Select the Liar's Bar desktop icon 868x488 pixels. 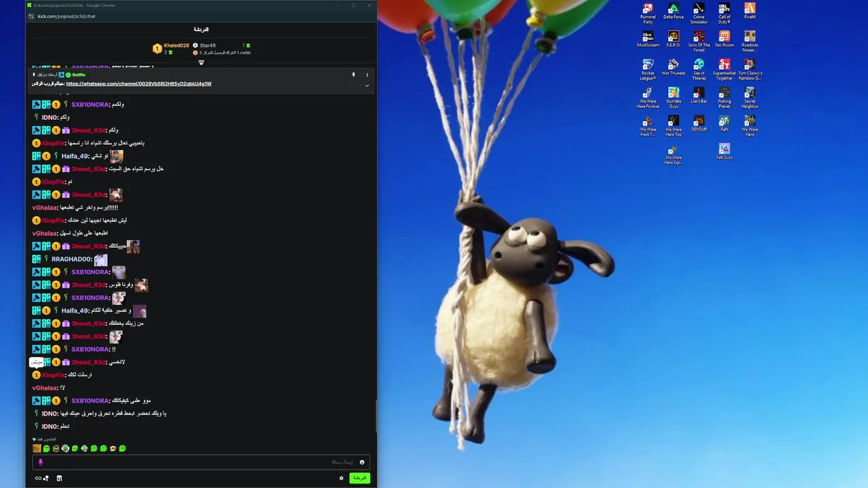click(699, 96)
